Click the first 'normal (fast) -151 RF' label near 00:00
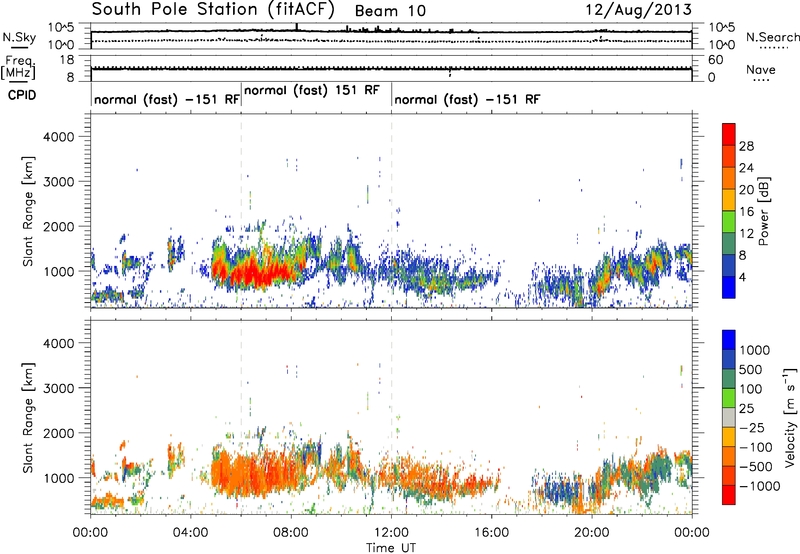Image resolution: width=800 pixels, height=554 pixels. (x=166, y=99)
